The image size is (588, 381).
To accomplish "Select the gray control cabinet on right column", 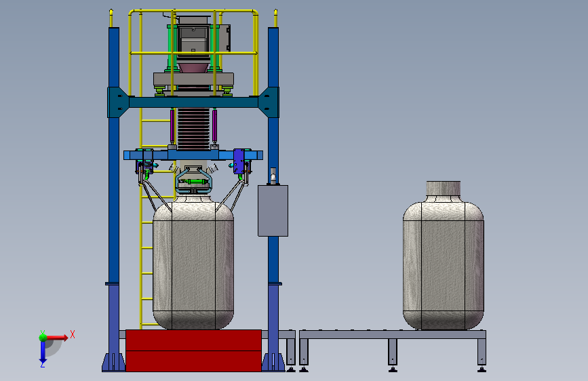I will [273, 210].
